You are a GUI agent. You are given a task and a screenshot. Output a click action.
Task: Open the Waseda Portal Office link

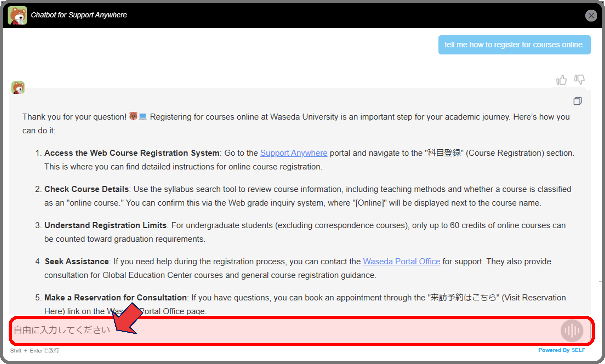click(401, 261)
